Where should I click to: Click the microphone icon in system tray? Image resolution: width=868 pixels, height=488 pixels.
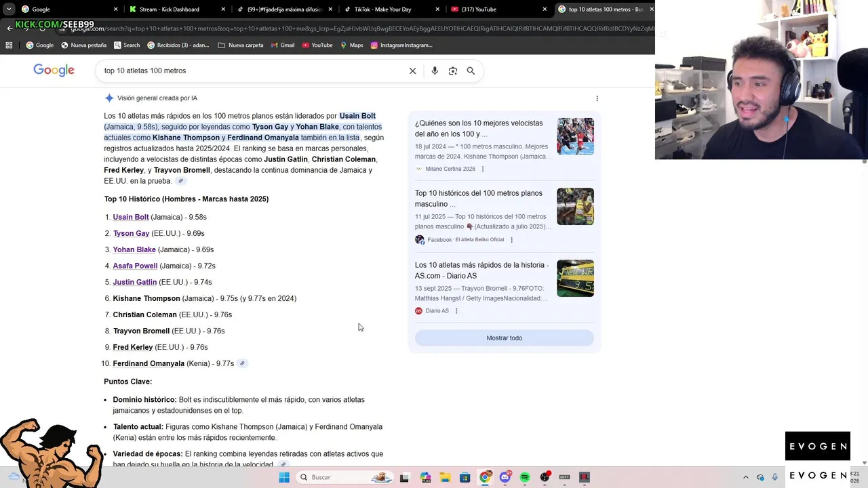tap(774, 477)
